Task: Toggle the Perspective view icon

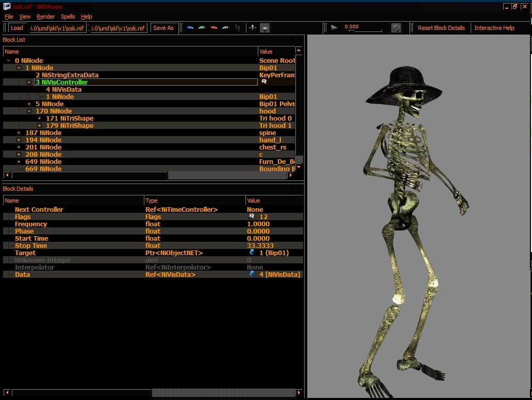Action: (264, 28)
